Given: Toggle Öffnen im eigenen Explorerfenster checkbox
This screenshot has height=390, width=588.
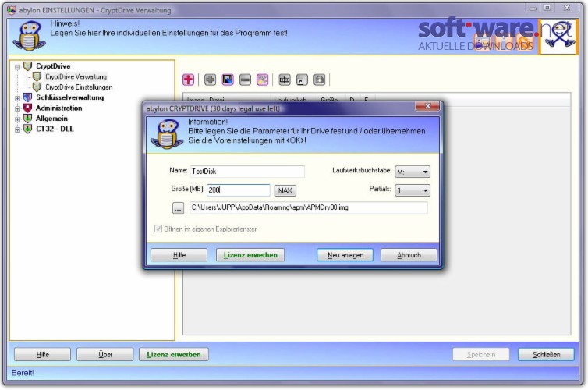Looking at the screenshot, I should point(158,229).
